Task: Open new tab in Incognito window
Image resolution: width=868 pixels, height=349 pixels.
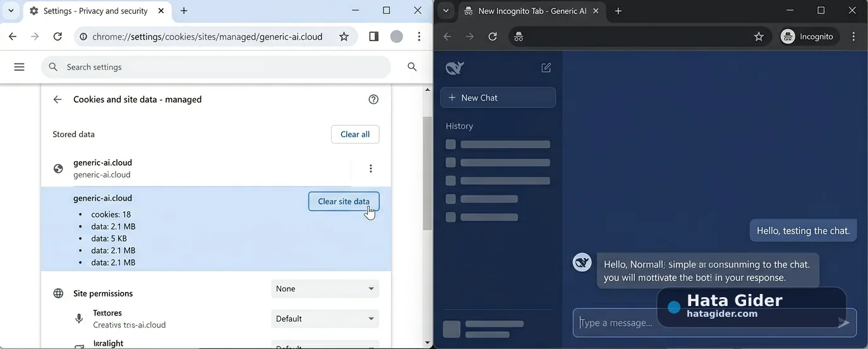Action: 618,11
